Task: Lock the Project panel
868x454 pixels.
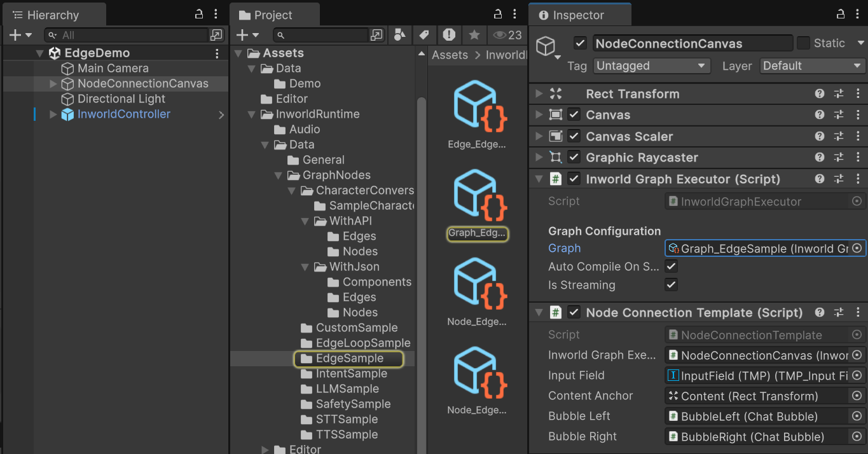Action: pos(498,14)
